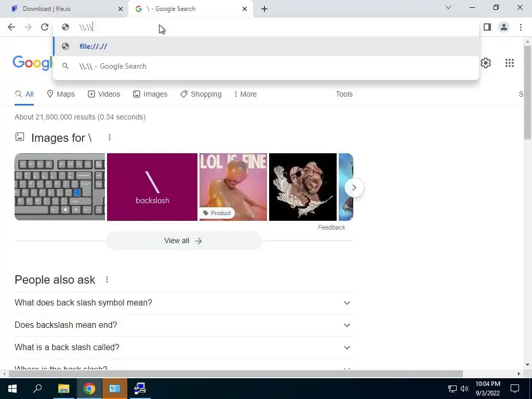Switch to the Download file.io tab
532x399 pixels.
point(64,9)
